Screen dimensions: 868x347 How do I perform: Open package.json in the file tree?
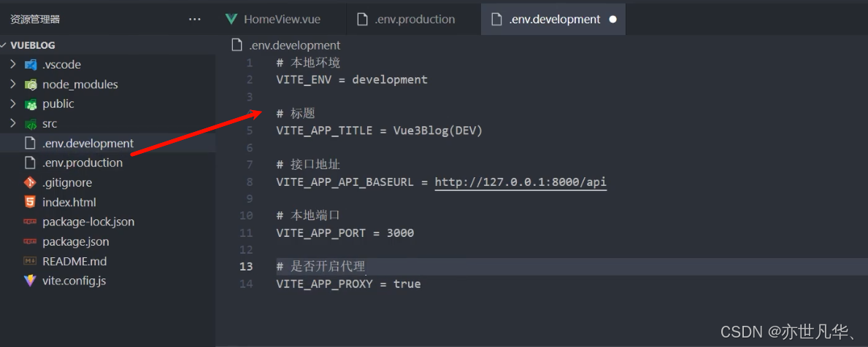pyautogui.click(x=76, y=241)
